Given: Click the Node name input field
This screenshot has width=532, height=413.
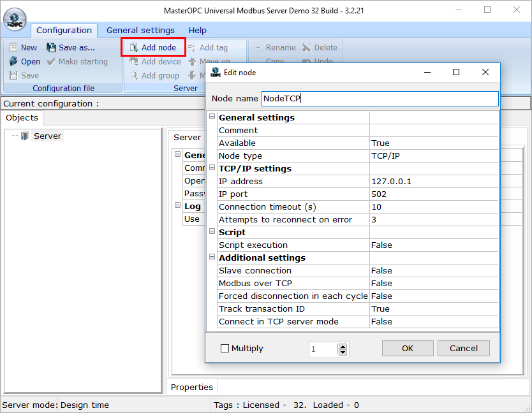Looking at the screenshot, I should point(380,99).
